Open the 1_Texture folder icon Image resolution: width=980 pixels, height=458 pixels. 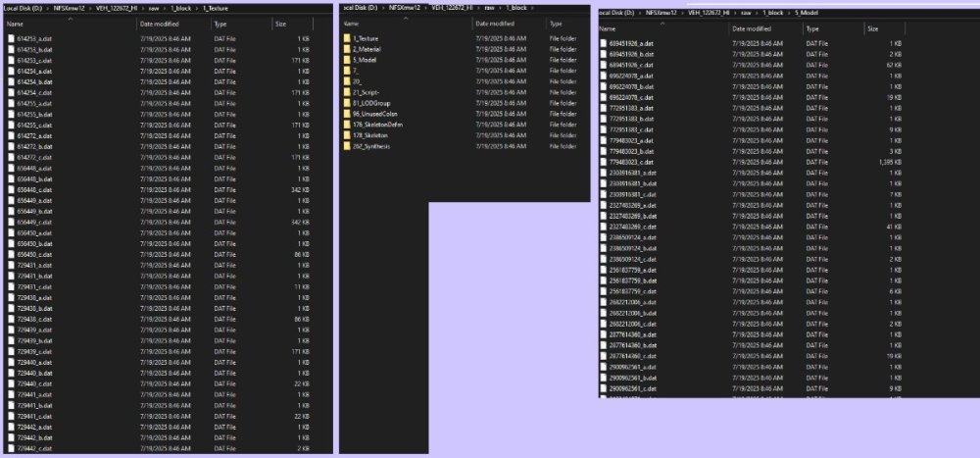(346, 37)
